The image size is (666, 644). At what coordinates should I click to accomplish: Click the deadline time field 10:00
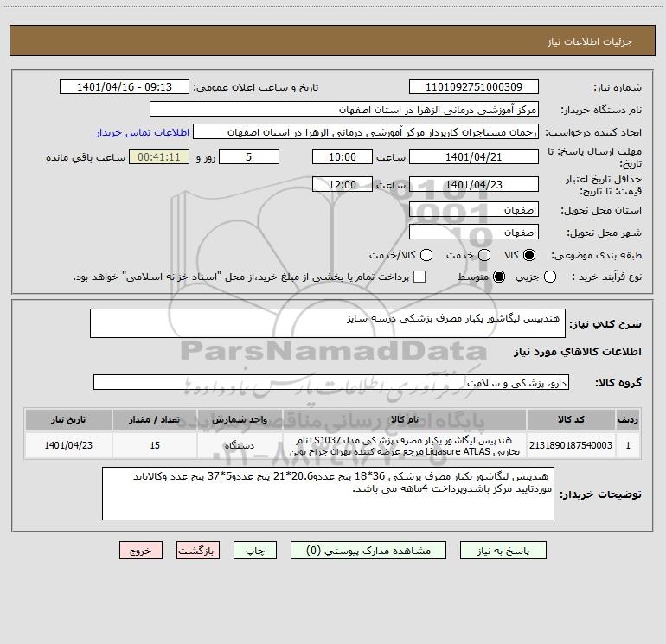343,156
